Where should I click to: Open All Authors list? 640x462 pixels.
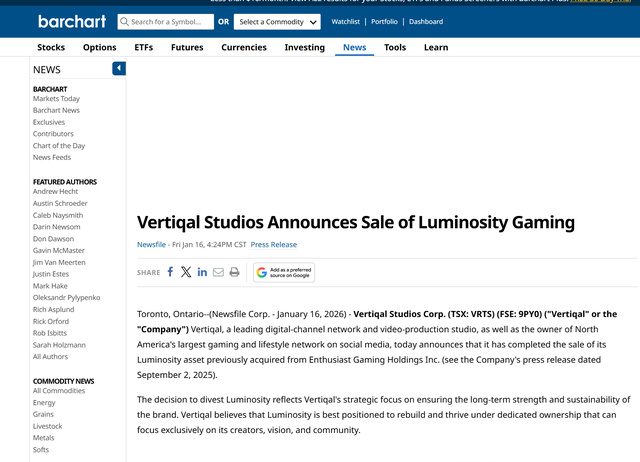[51, 356]
